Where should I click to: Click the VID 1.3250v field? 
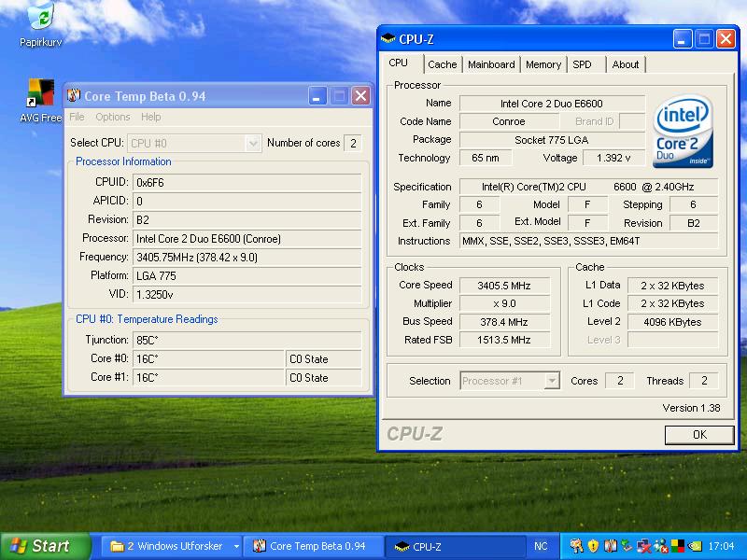(247, 295)
